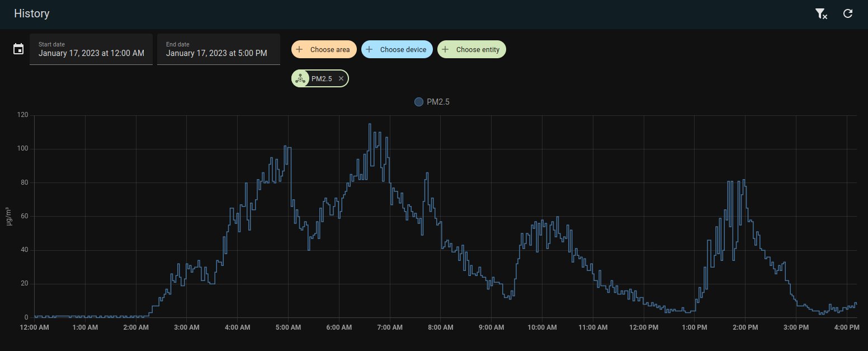Screen dimensions: 868x351
Task: Click the 11:00 AM axis label
Action: click(x=593, y=327)
